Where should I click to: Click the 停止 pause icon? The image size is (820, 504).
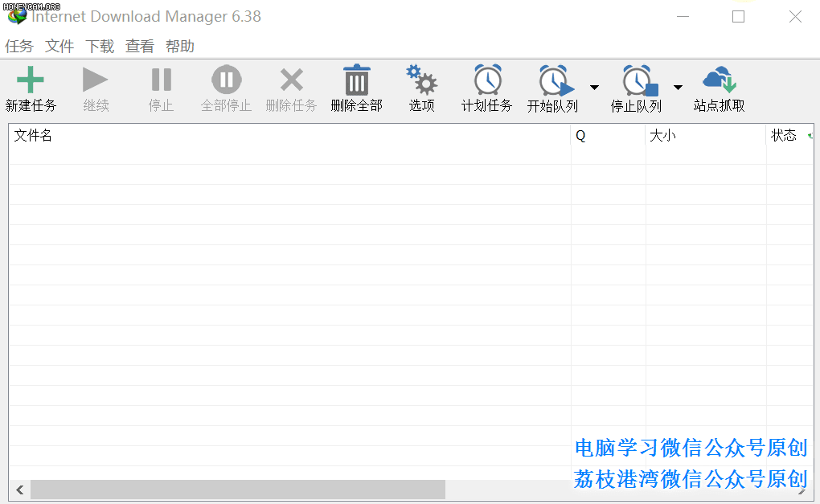coord(161,80)
